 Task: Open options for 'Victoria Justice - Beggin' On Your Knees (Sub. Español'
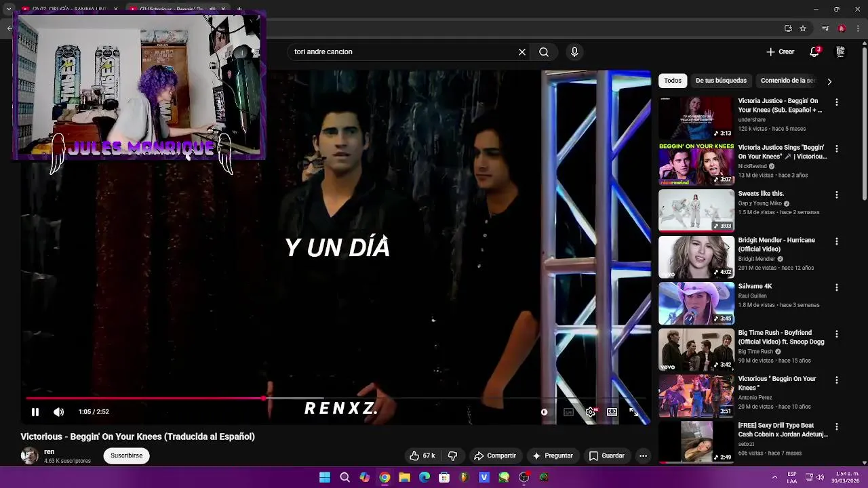click(x=836, y=102)
